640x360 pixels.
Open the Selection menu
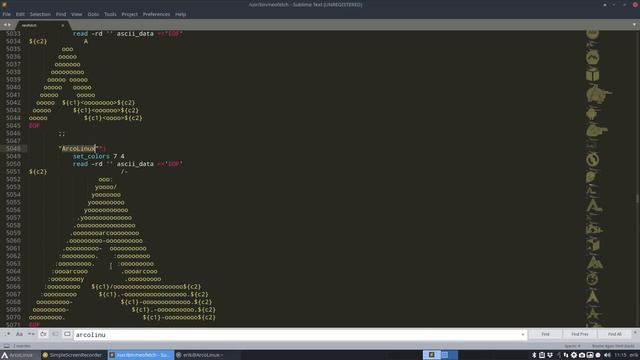[x=40, y=14]
